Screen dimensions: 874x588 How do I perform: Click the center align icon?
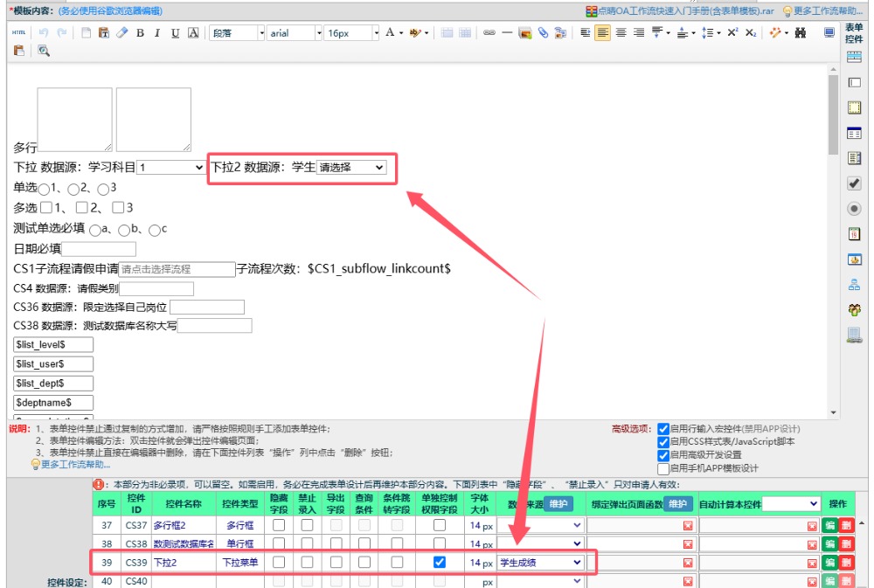pyautogui.click(x=621, y=33)
